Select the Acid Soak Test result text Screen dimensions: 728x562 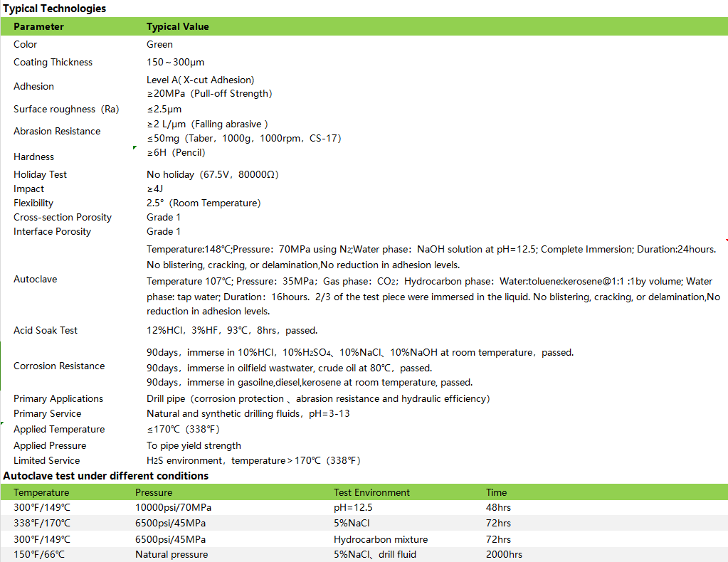pos(232,330)
